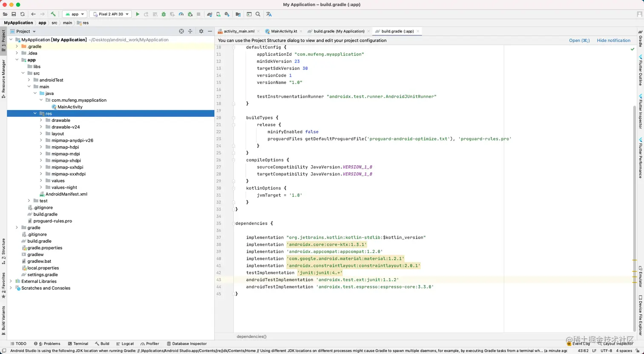Close the MainActivity.kt tab
The width and height of the screenshot is (644, 354).
point(301,31)
